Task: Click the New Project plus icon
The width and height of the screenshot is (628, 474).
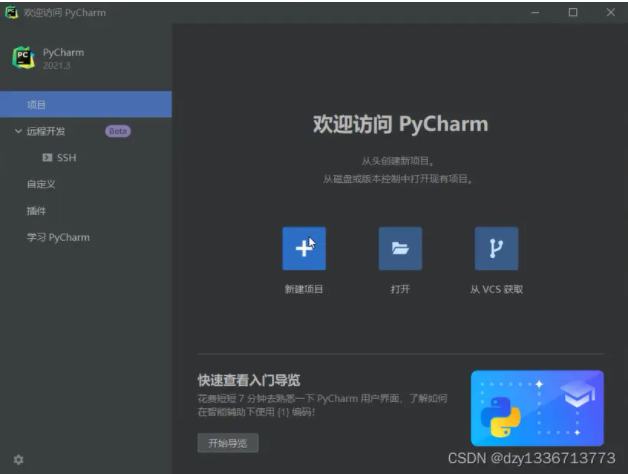Action: coord(304,248)
